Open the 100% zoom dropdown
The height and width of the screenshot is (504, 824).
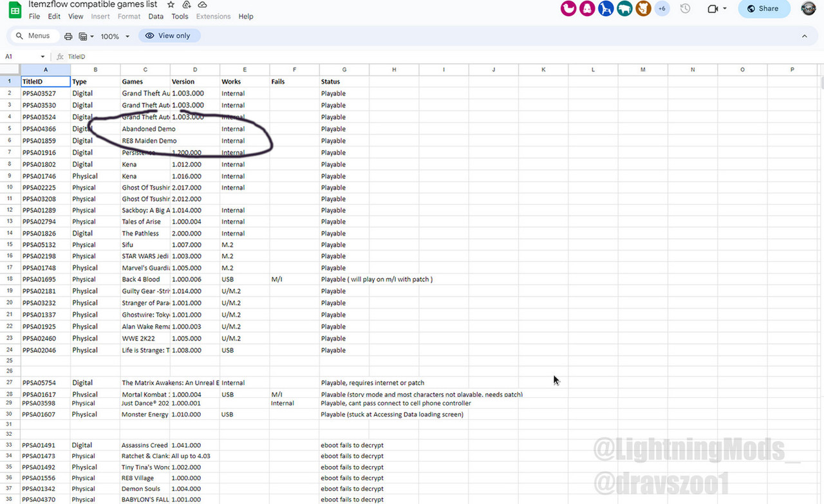pos(115,37)
